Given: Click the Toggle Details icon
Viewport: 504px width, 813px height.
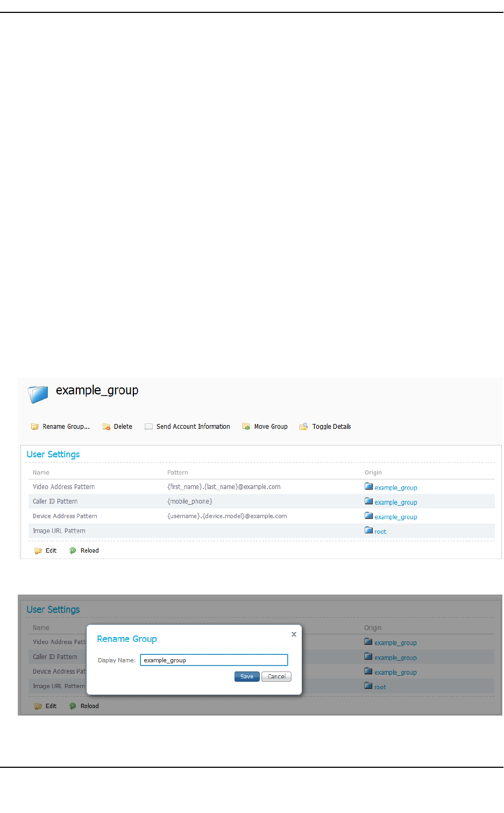Looking at the screenshot, I should click(304, 427).
